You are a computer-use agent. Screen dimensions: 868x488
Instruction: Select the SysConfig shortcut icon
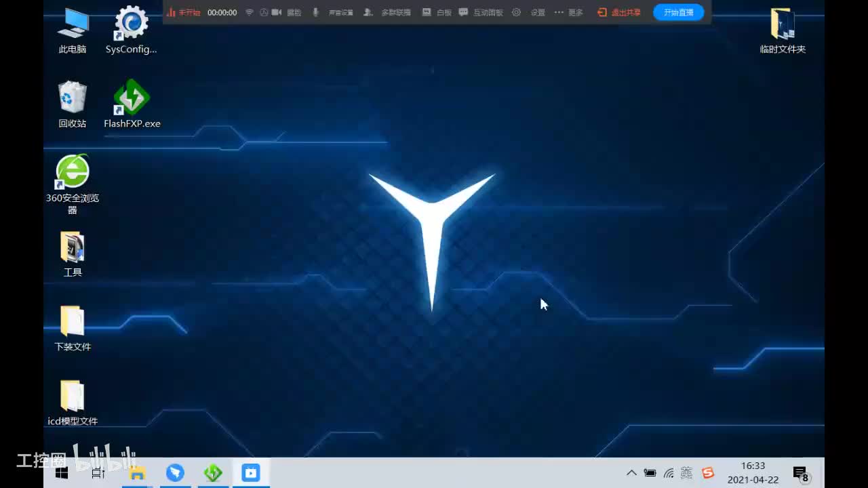(131, 30)
